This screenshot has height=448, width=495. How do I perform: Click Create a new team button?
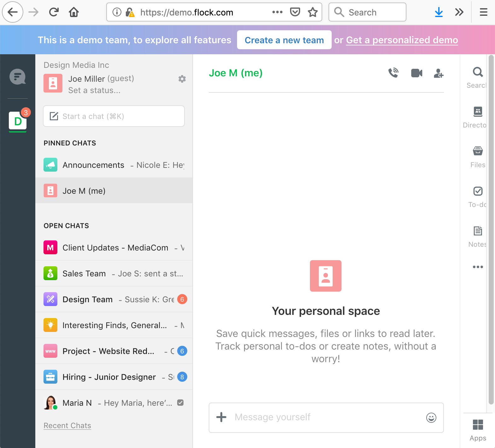click(x=284, y=40)
